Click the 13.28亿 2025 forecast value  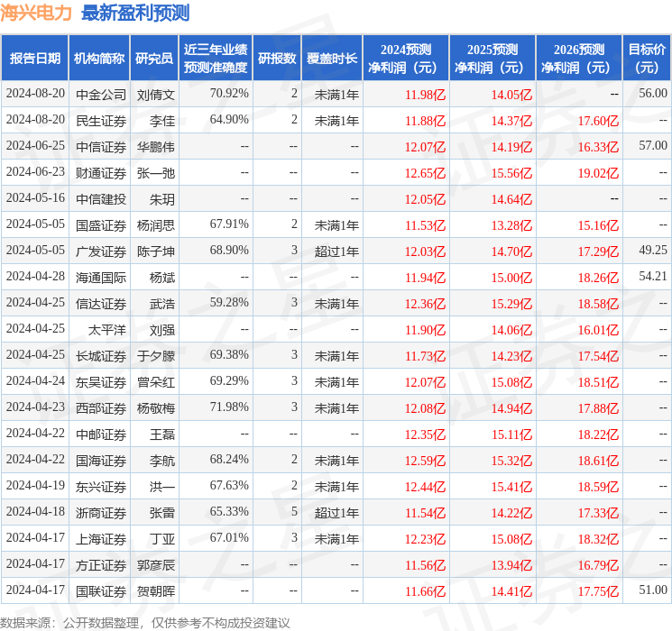click(511, 225)
